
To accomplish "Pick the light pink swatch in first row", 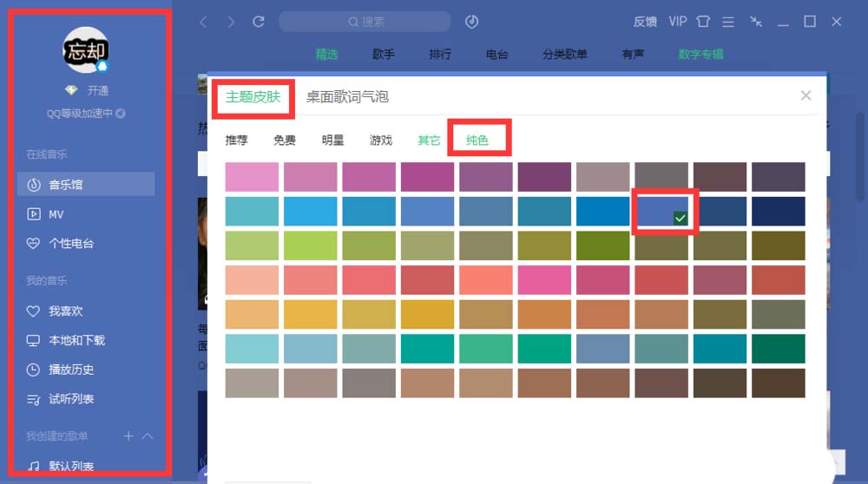I will [x=252, y=176].
